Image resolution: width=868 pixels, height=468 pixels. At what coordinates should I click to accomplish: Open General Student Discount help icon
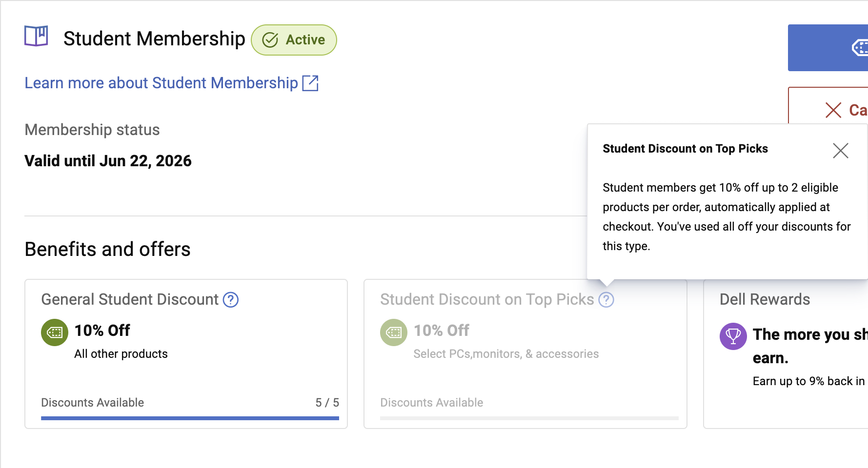pyautogui.click(x=230, y=299)
